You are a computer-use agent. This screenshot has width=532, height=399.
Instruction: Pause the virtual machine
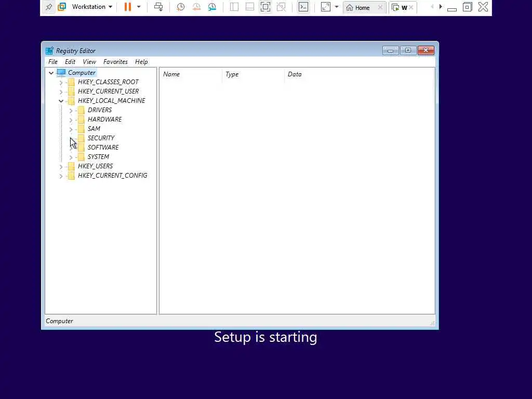pos(128,7)
